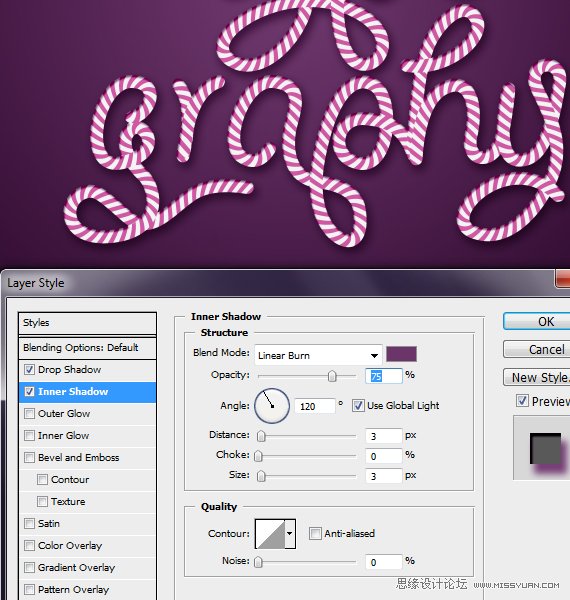Click the Angle value field showing 120

(x=315, y=406)
